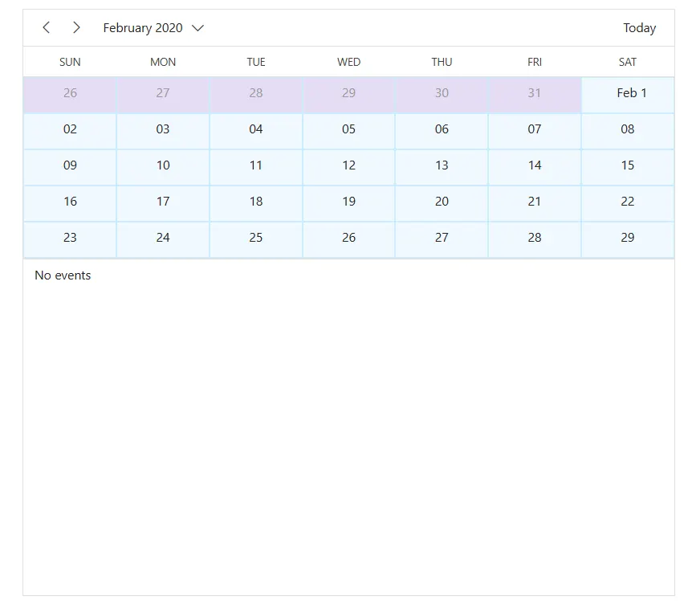Click the Today button
Viewport: 692px width, 616px height.
639,28
